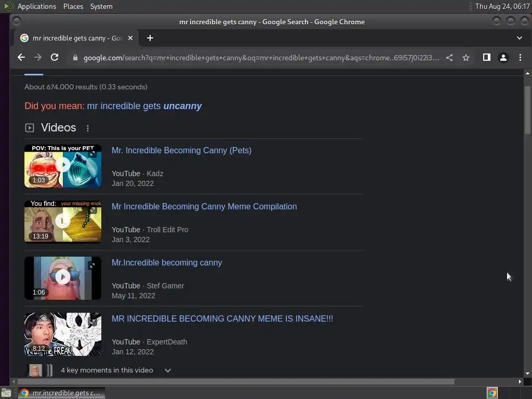Click the scroll down arrow of vertical scrollbar
Image resolution: width=532 pixels, height=399 pixels.
tap(527, 374)
